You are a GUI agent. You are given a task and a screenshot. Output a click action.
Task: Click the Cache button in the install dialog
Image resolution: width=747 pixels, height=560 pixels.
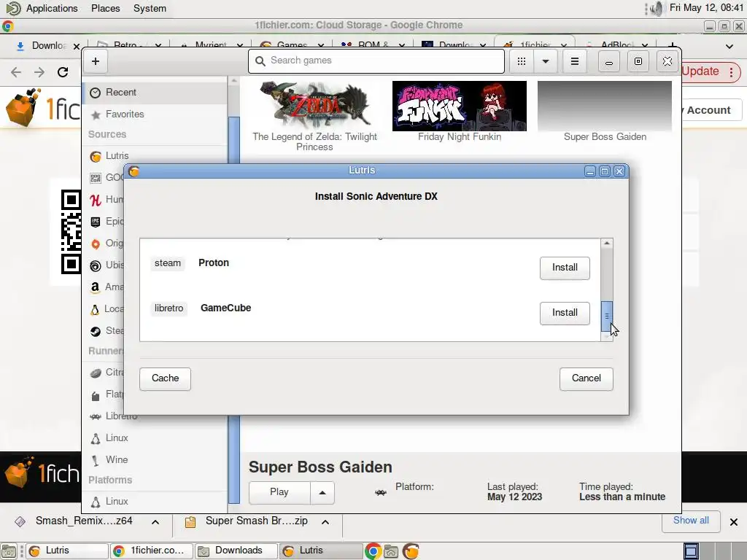(x=165, y=378)
